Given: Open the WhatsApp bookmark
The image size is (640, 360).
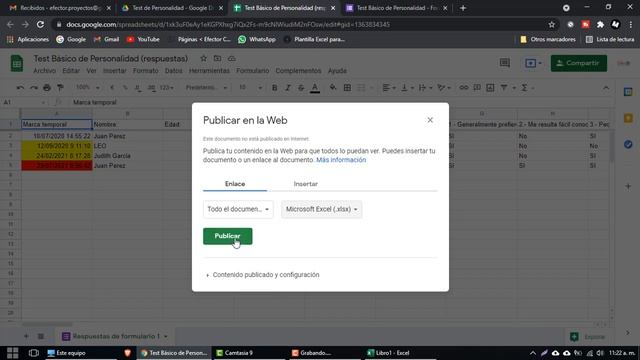Looking at the screenshot, I should click(257, 39).
